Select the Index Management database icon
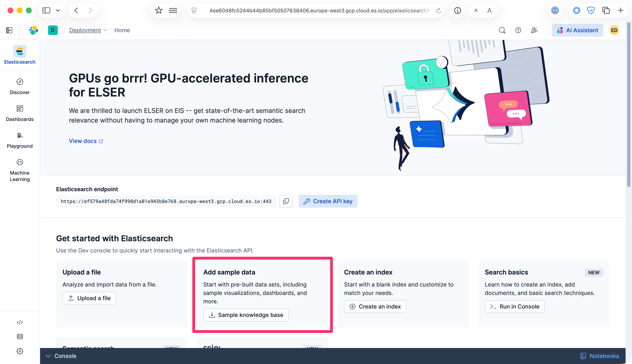This screenshot has width=632, height=364. pyautogui.click(x=19, y=337)
